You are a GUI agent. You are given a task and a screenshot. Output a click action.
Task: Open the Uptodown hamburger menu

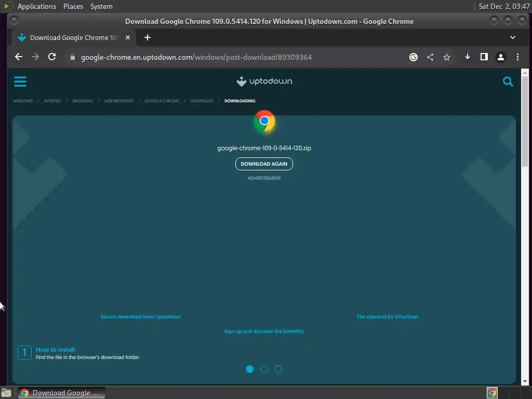(20, 82)
